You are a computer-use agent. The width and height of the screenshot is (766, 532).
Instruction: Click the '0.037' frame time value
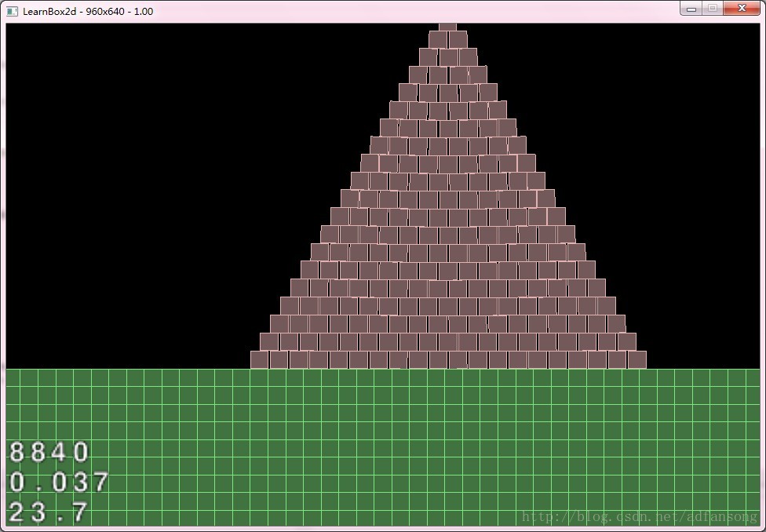click(x=59, y=483)
